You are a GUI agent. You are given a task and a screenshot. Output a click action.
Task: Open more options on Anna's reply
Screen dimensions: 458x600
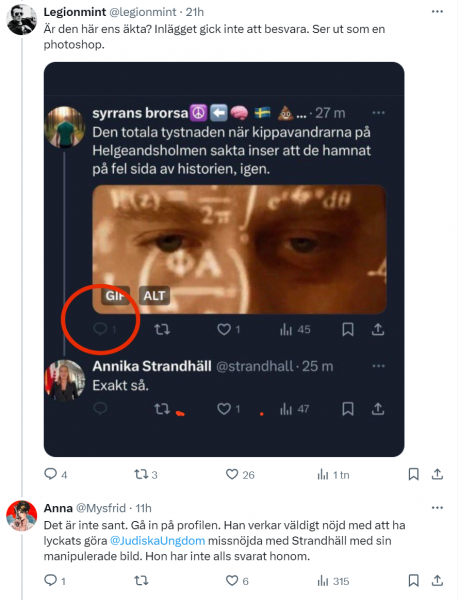[x=437, y=508]
